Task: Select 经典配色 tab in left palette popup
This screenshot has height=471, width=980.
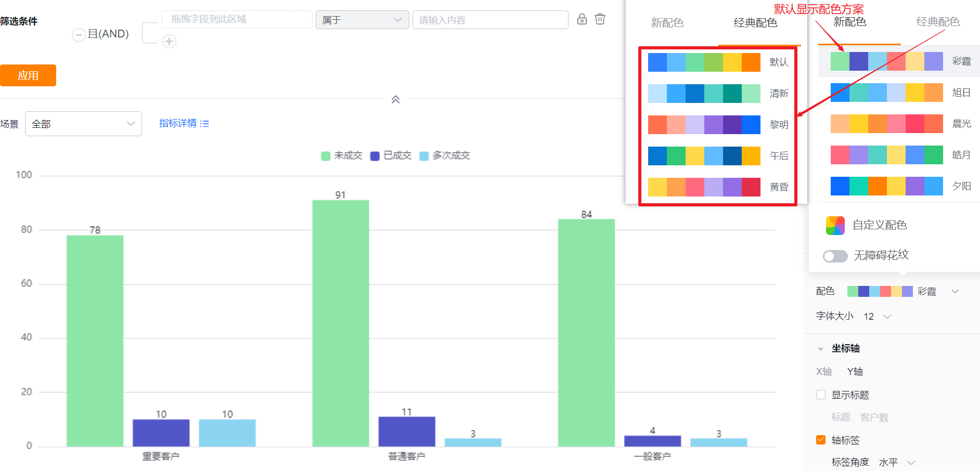Action: click(755, 23)
